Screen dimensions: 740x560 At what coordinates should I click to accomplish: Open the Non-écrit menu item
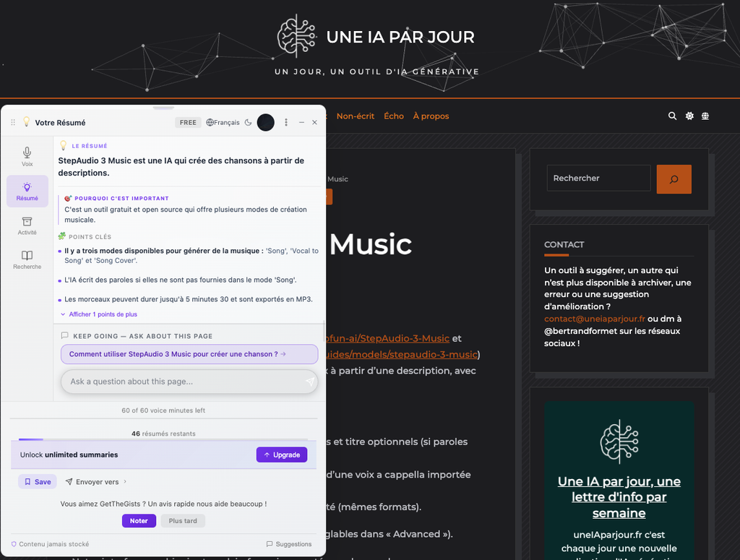[x=356, y=116]
